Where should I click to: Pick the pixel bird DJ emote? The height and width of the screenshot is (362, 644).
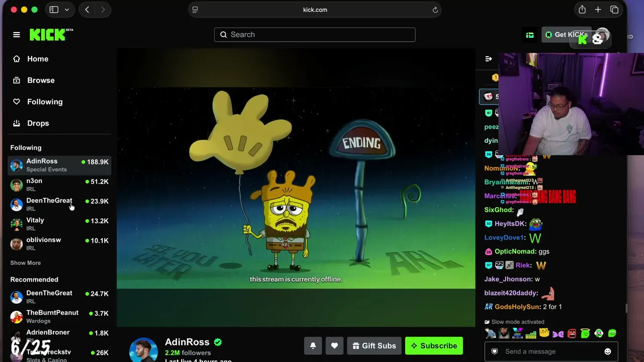pyautogui.click(x=517, y=333)
